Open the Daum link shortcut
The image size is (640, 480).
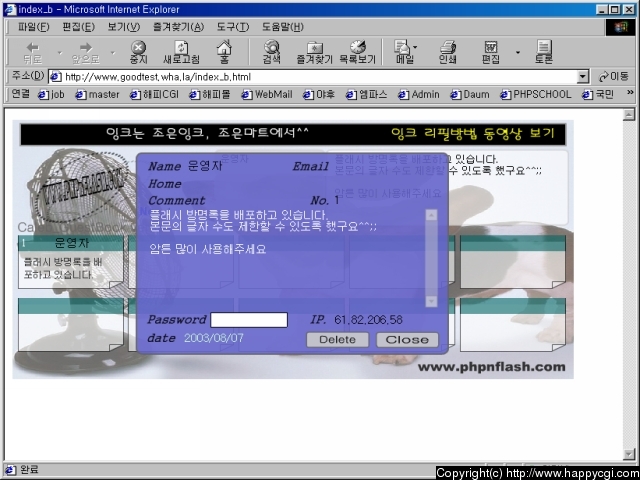(470, 95)
